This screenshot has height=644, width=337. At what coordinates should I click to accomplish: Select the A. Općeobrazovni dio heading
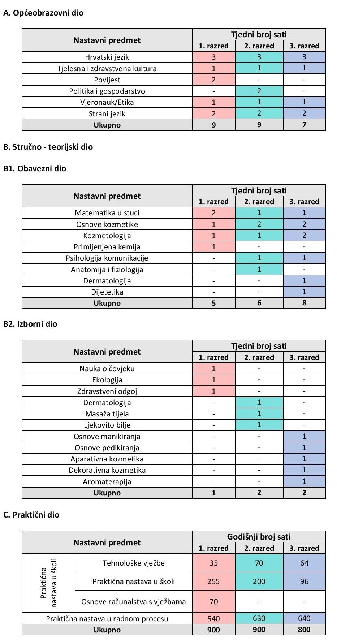click(43, 13)
